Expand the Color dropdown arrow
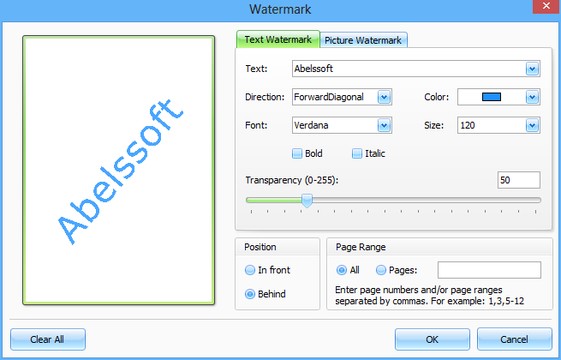The height and width of the screenshot is (360, 561). coord(532,97)
